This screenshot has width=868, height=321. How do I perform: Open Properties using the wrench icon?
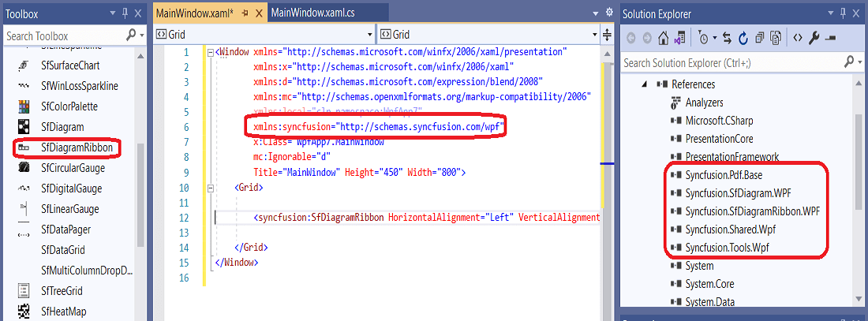(x=814, y=38)
